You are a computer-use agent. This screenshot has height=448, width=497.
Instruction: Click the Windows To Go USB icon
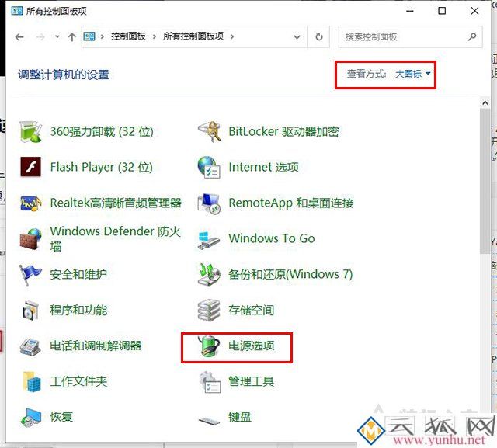coord(208,240)
